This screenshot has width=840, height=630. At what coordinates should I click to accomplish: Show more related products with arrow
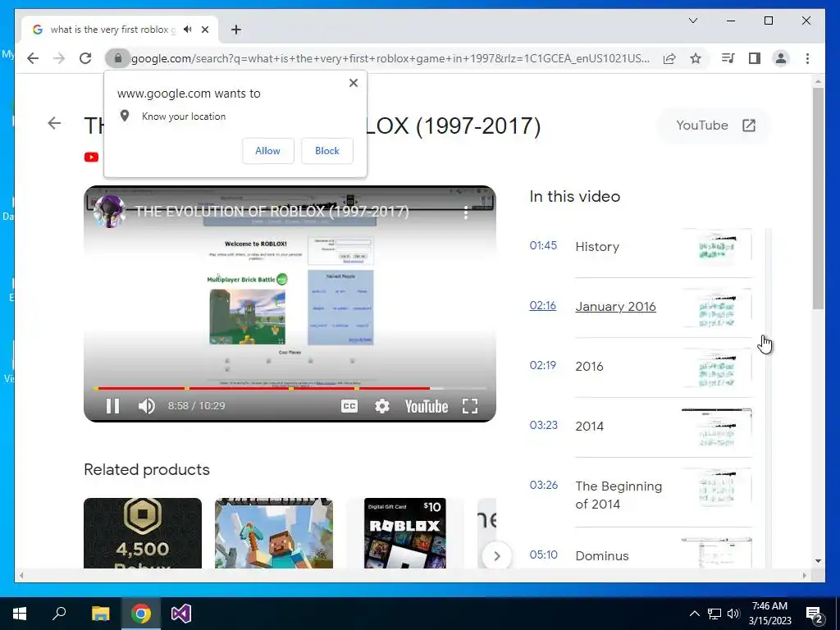point(496,556)
